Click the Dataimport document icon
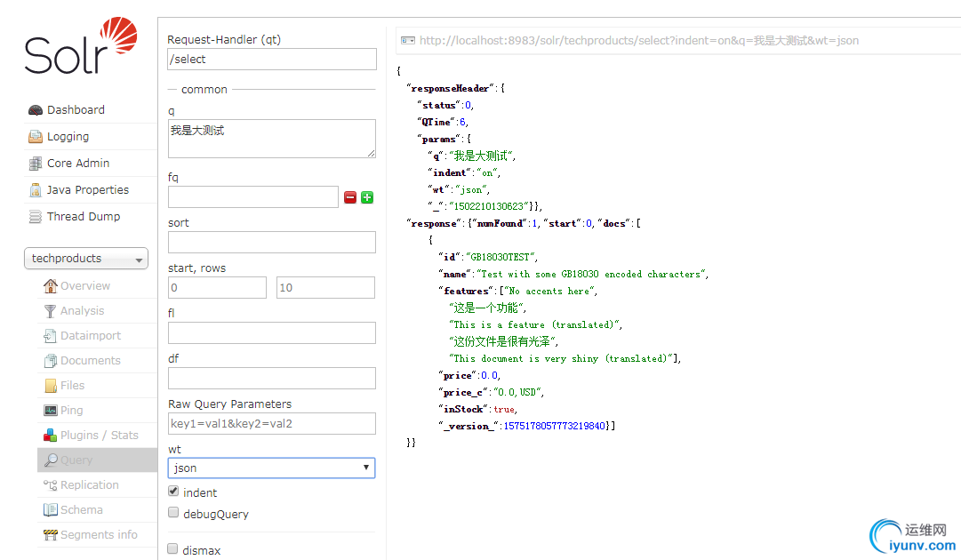The width and height of the screenshot is (961, 560). (51, 336)
